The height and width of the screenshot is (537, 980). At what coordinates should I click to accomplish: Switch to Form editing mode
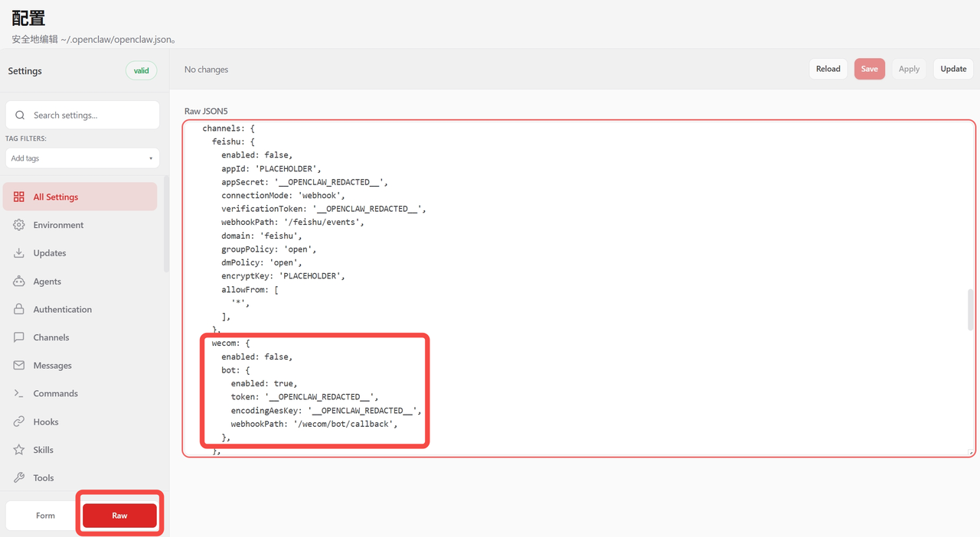(45, 516)
